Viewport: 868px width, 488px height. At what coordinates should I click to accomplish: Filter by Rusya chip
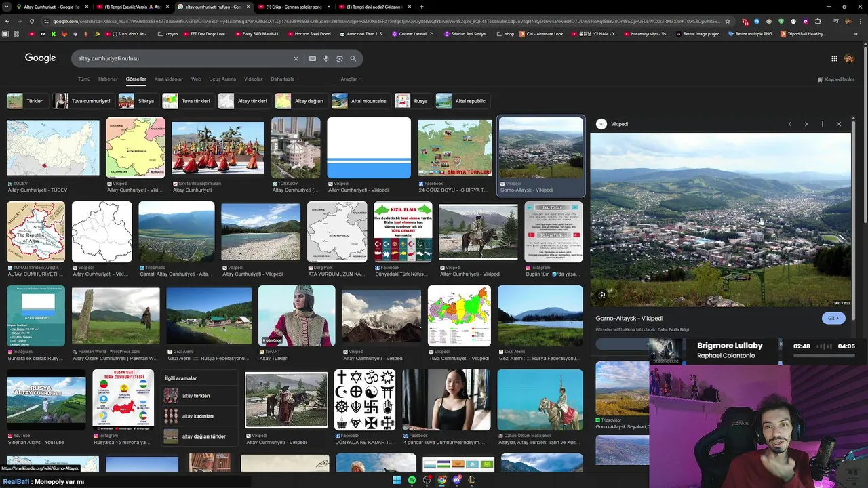(412, 101)
